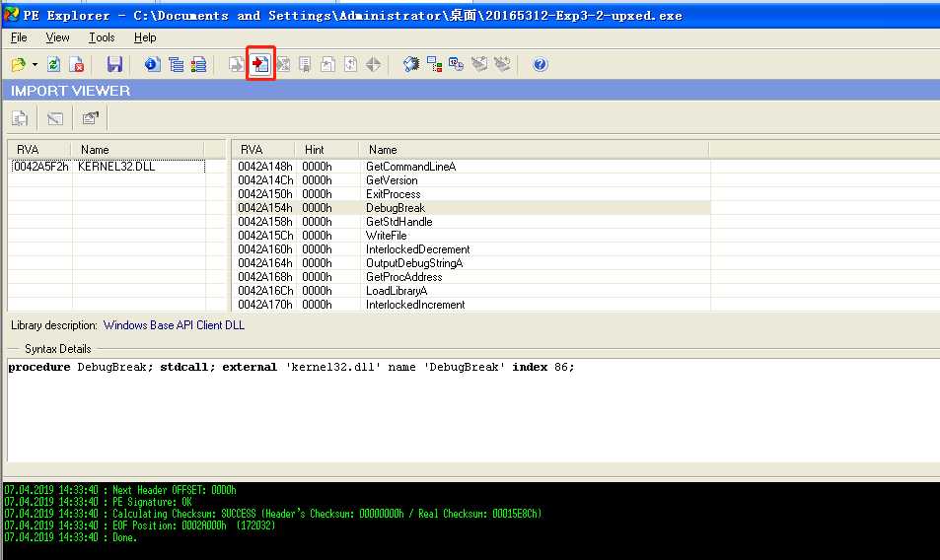Open the Dependency Scanner tree icon

[x=435, y=64]
